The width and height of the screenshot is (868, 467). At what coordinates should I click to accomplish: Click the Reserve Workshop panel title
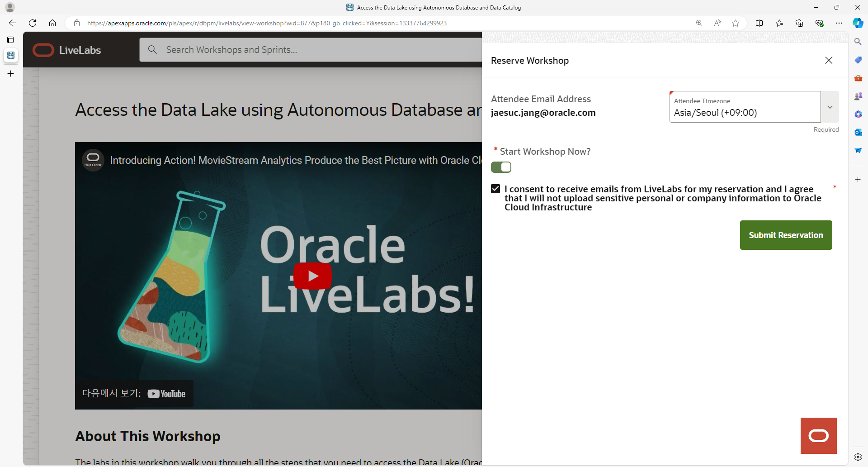pyautogui.click(x=530, y=61)
